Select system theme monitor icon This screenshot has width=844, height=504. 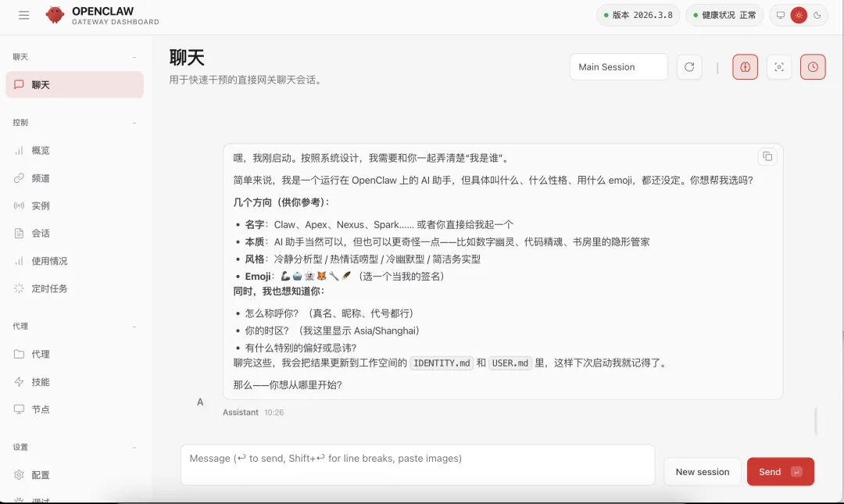pyautogui.click(x=781, y=15)
